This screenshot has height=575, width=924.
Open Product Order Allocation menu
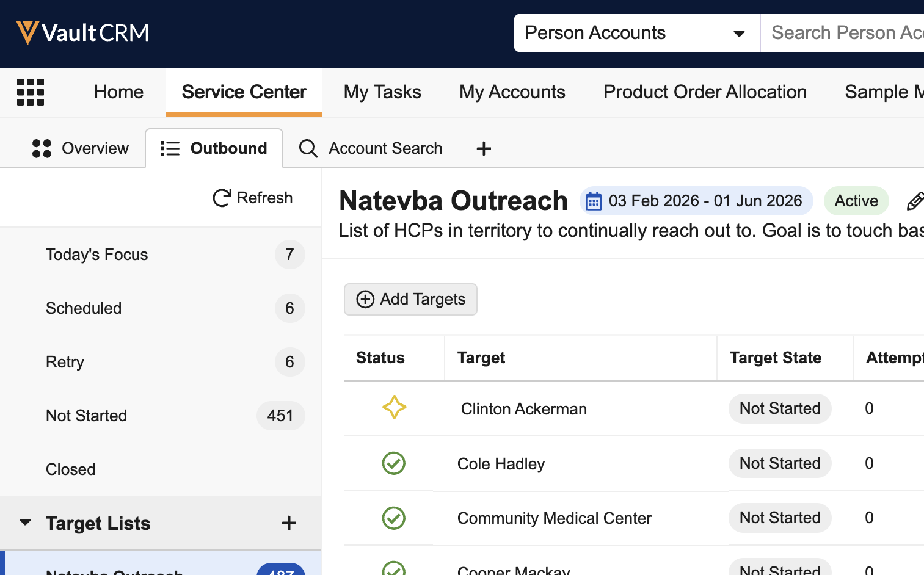click(705, 92)
